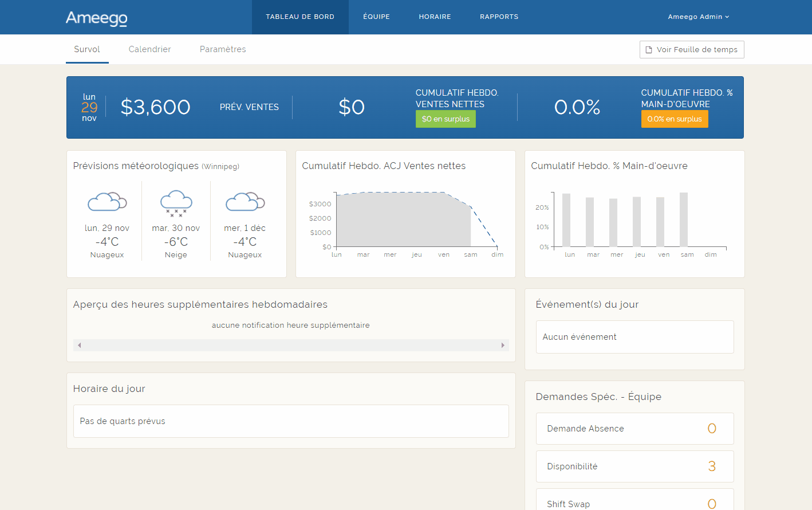Click the cloudy weather icon for lun. 29 nov
Screen dimensions: 812x510
click(x=107, y=202)
